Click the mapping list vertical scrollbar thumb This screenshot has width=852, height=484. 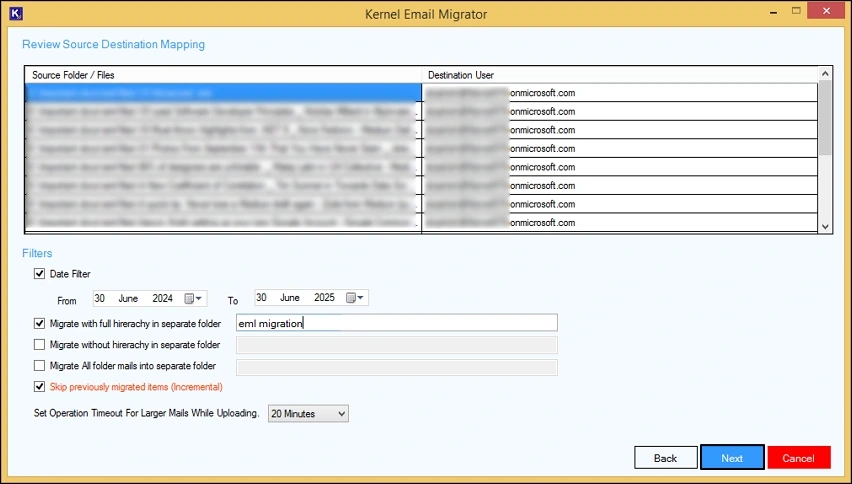tap(825, 118)
